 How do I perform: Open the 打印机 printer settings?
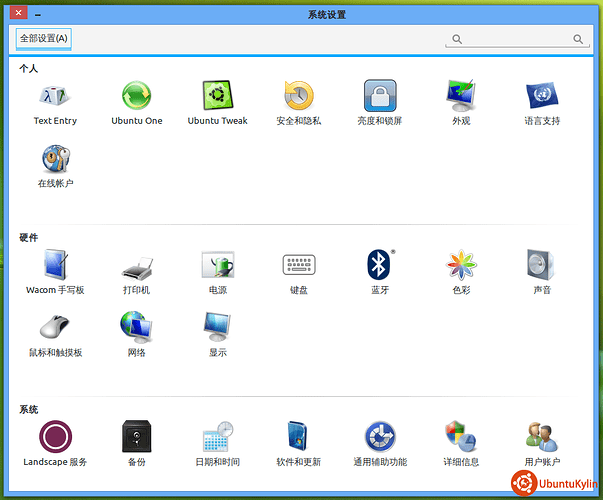(136, 266)
